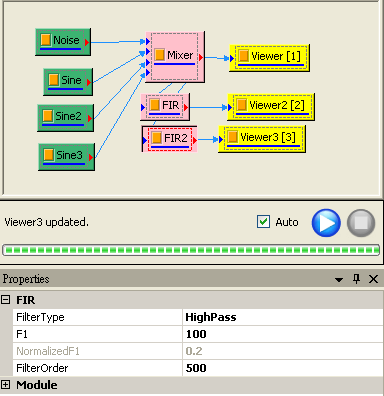
Task: Select the Mixer node icon
Action: (160, 54)
